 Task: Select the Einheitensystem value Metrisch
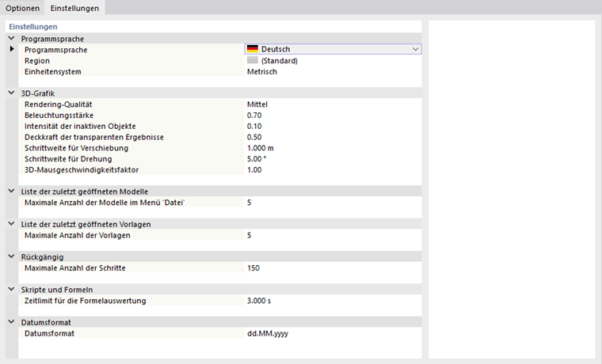coord(262,72)
